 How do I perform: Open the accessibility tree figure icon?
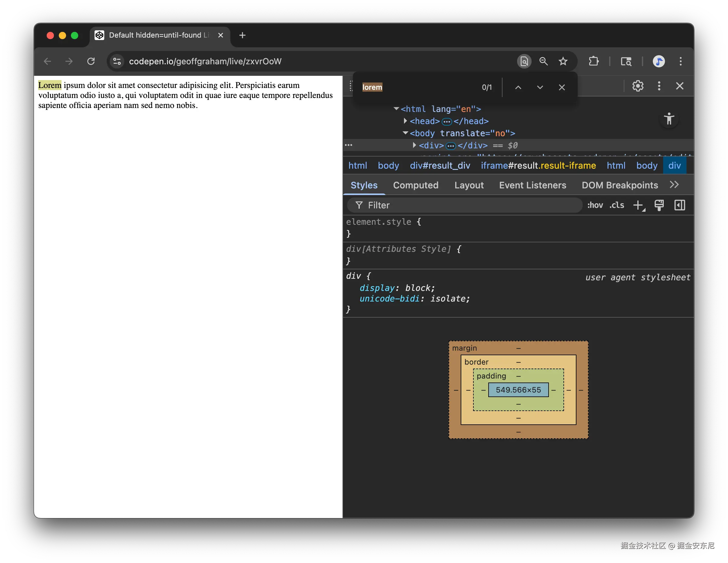(669, 119)
